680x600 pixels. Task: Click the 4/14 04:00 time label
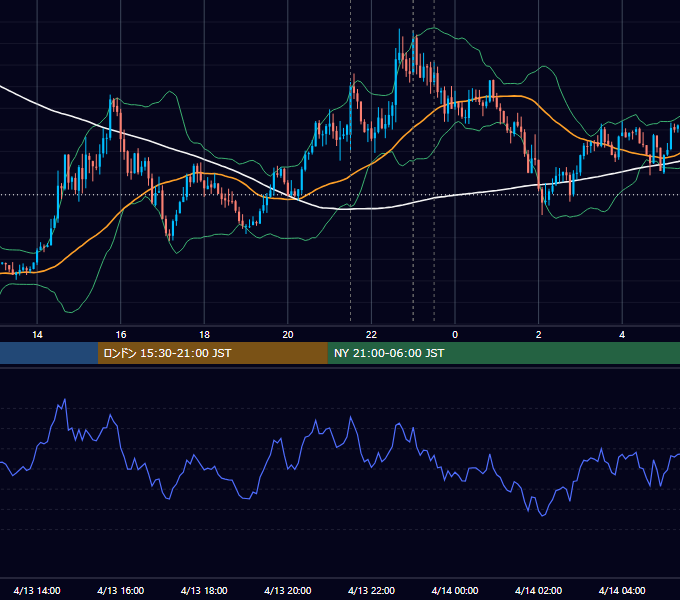[622, 590]
